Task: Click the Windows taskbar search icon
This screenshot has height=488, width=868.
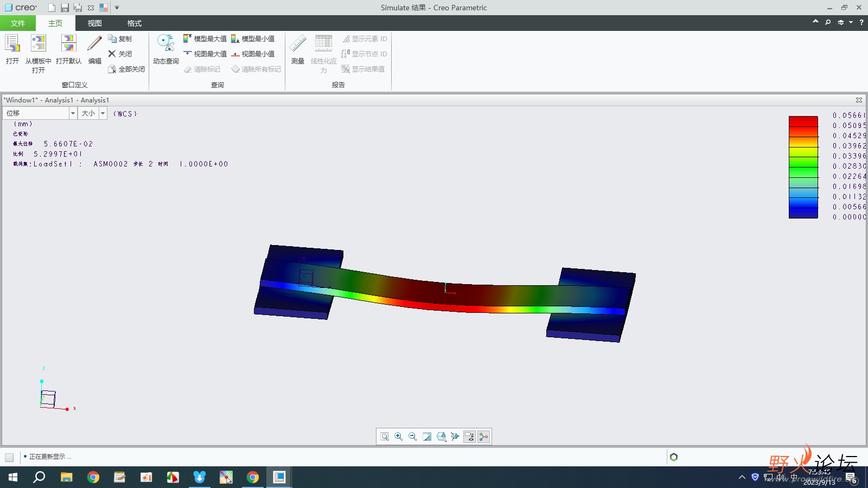Action: (39, 477)
